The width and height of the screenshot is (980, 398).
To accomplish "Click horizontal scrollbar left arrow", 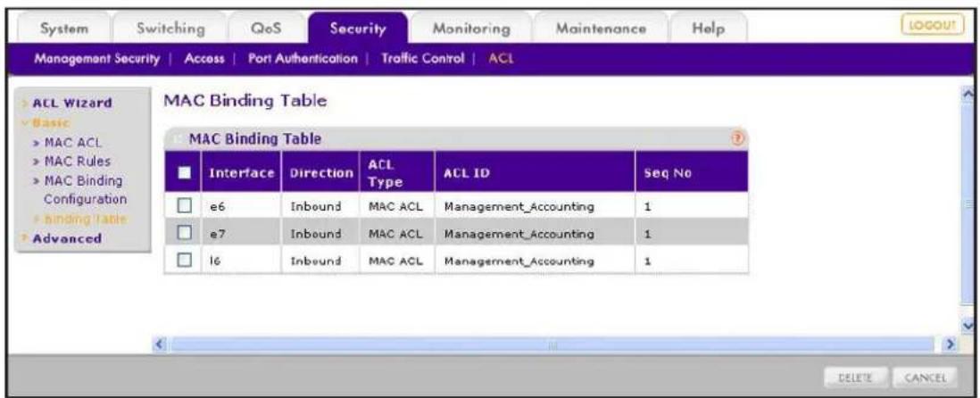I will pos(158,344).
